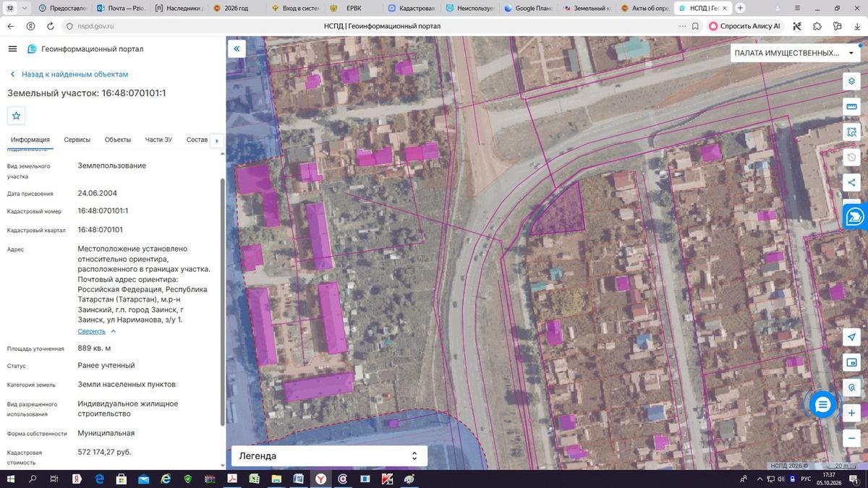Image resolution: width=868 pixels, height=488 pixels.
Task: Reload the page in the browser
Action: [x=50, y=25]
